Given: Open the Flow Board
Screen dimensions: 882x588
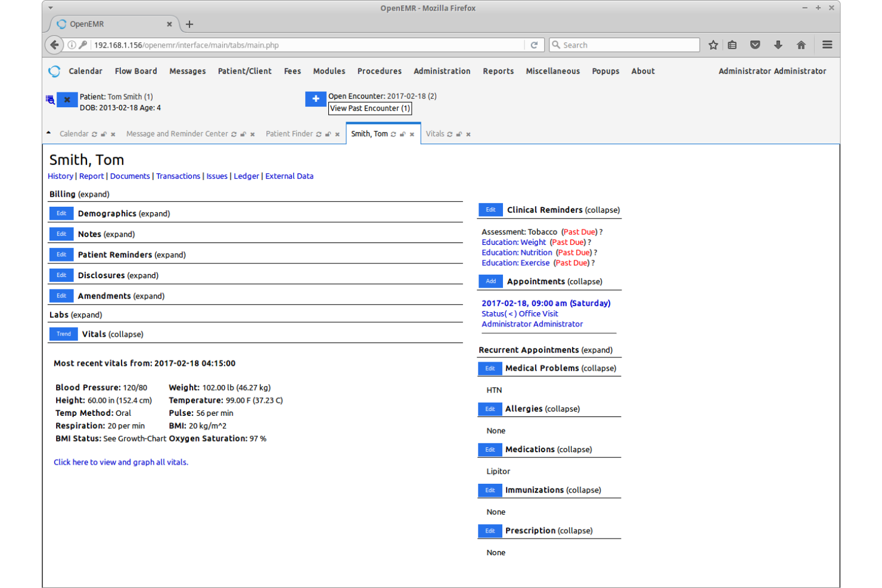Looking at the screenshot, I should [136, 71].
